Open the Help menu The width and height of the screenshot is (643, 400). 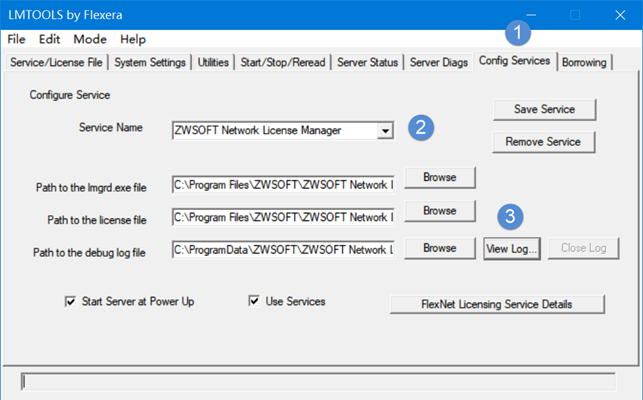pyautogui.click(x=133, y=39)
